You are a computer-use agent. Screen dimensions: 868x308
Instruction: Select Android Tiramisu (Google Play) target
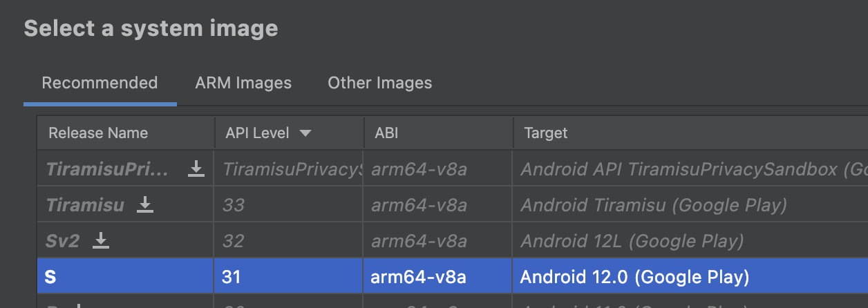coord(654,205)
